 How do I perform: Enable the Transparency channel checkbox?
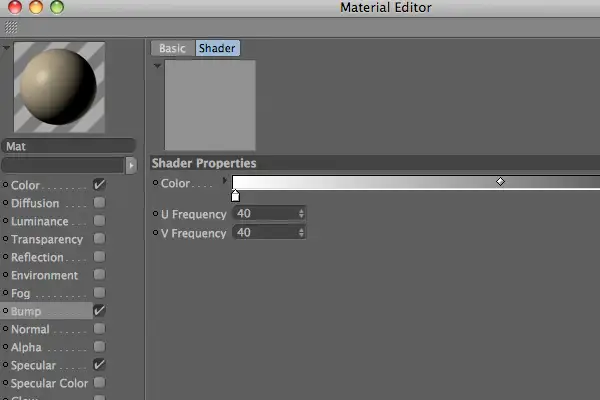click(x=99, y=238)
